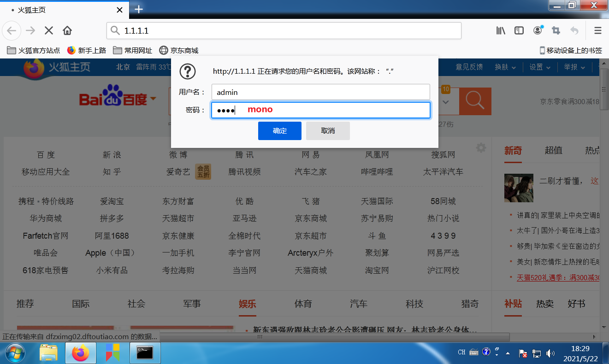Screen dimensions: 609x364
Task: Open the 新手上路 bookmark
Action: 87,50
